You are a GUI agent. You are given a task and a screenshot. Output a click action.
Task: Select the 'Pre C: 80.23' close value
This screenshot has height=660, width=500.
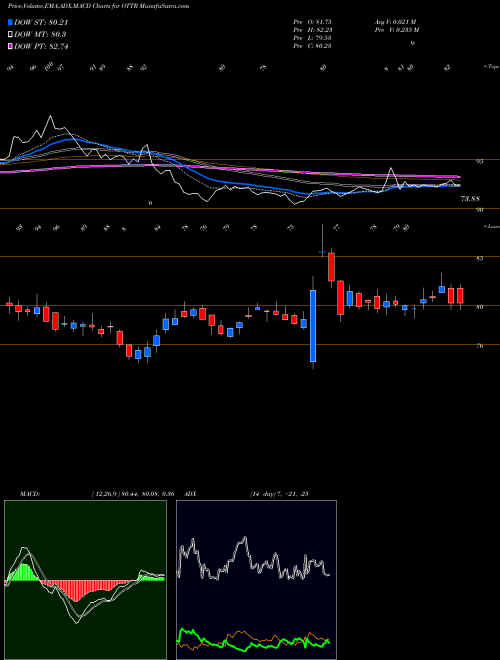(313, 45)
